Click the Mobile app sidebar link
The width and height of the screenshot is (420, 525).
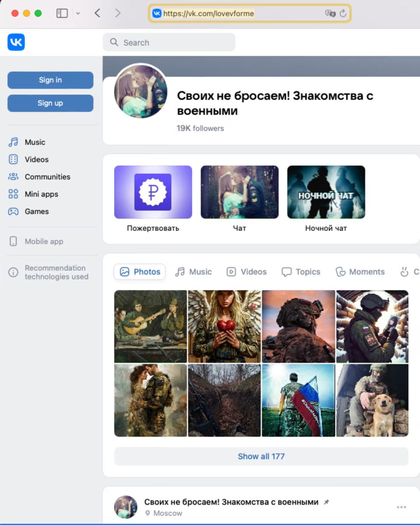click(x=44, y=241)
